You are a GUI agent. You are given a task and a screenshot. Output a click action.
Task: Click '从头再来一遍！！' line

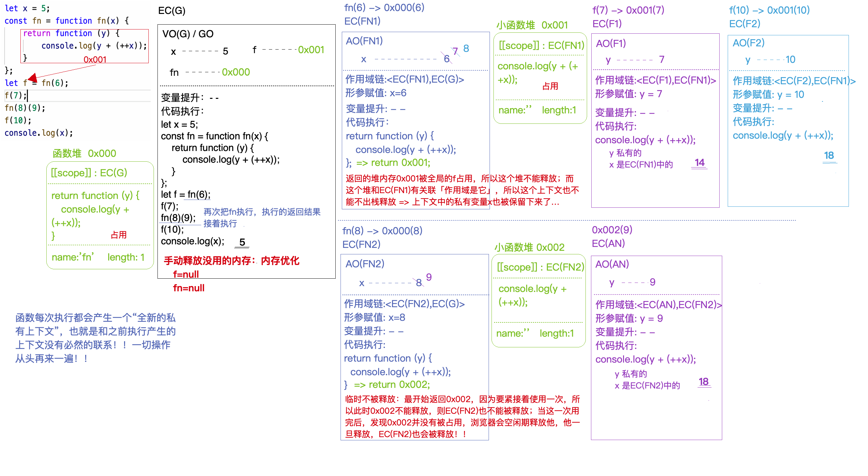(x=52, y=359)
